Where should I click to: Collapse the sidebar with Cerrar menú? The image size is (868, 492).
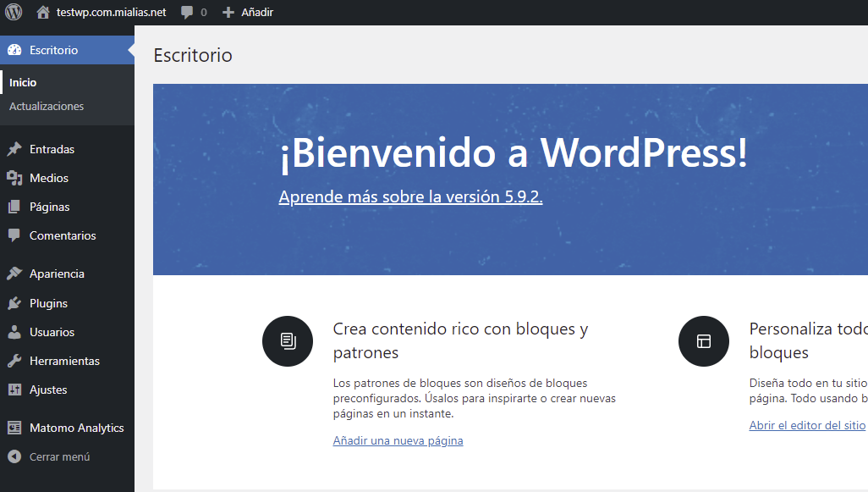click(67, 456)
